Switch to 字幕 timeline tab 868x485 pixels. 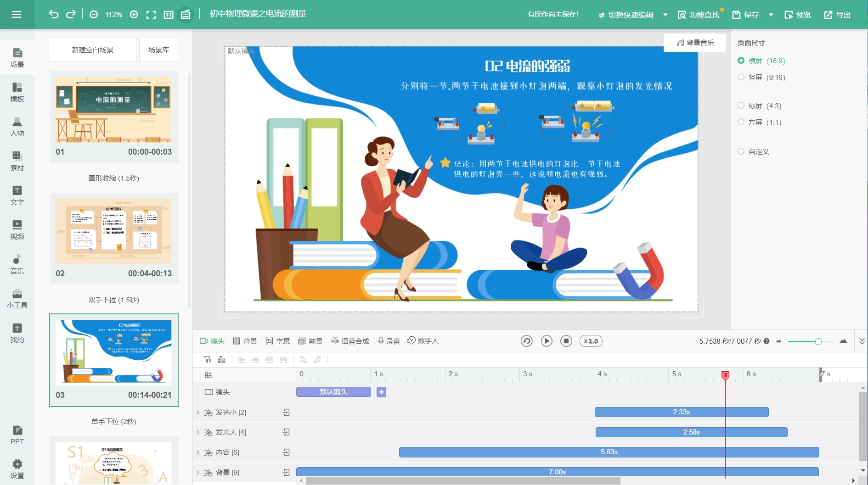tap(278, 341)
